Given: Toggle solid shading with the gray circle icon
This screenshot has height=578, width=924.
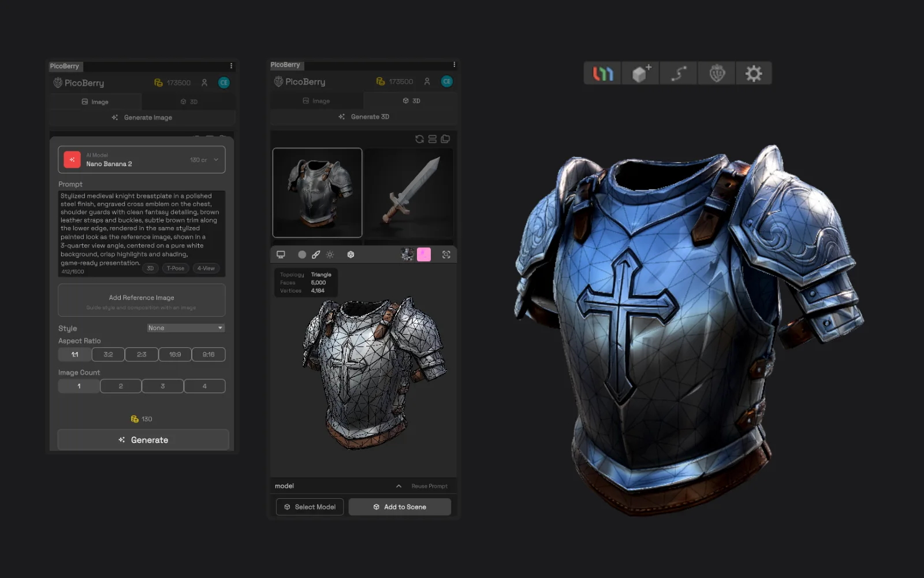Looking at the screenshot, I should pos(302,254).
